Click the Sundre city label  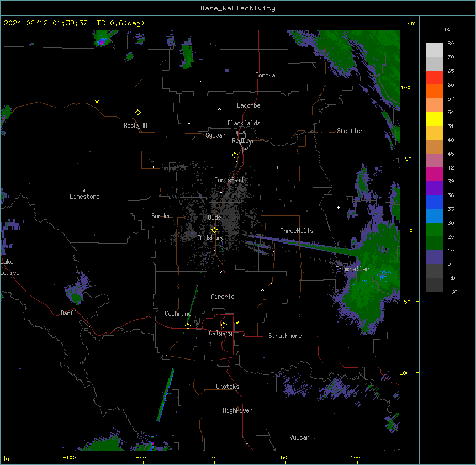(x=161, y=216)
